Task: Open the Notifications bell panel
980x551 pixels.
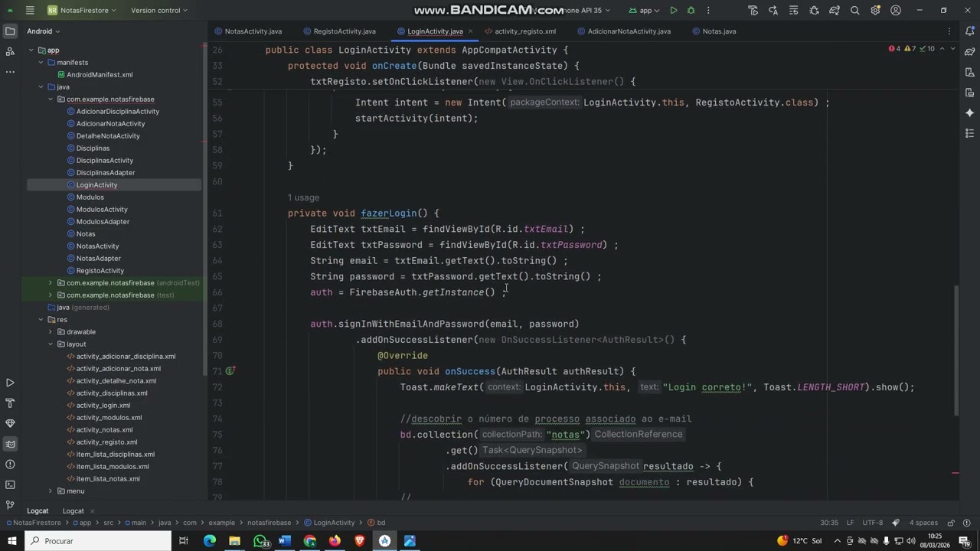Action: (x=970, y=31)
